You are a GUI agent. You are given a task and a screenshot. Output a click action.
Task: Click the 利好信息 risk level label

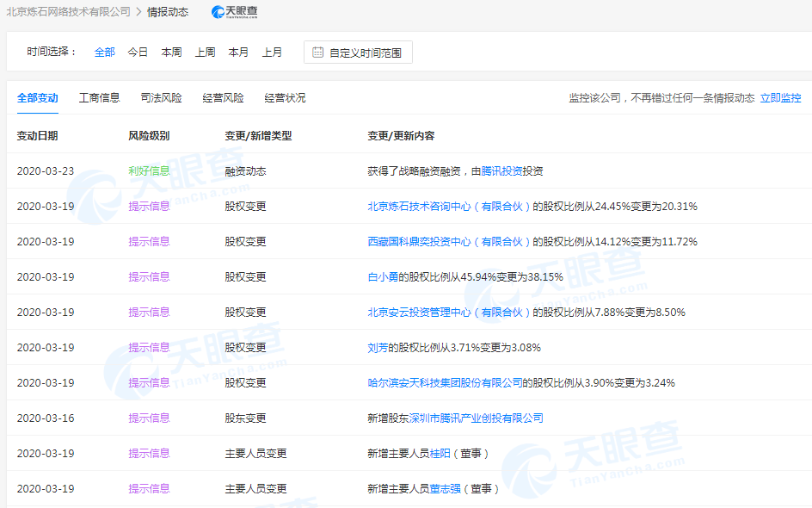[x=149, y=171]
